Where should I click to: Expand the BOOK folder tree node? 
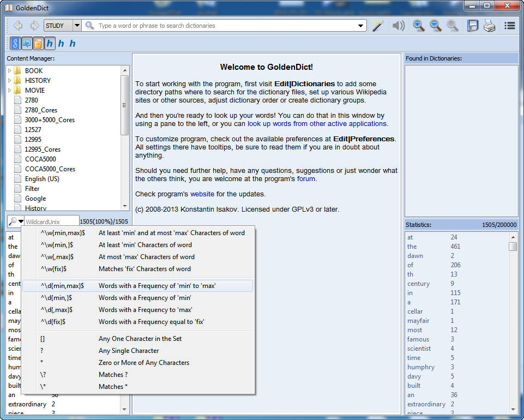click(10, 70)
